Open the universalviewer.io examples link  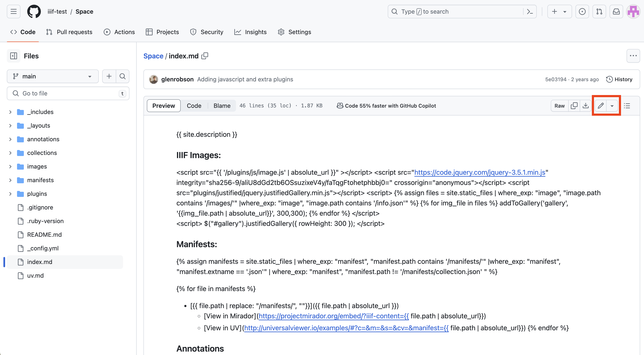coord(346,328)
